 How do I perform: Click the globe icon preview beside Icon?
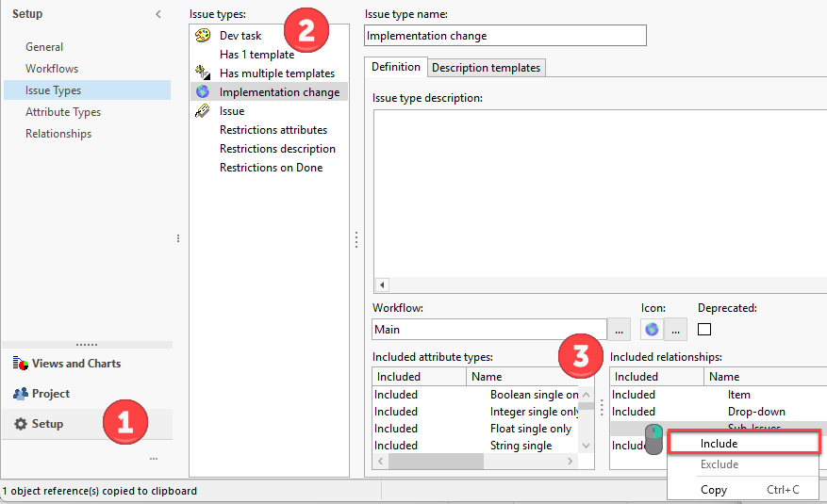point(652,329)
